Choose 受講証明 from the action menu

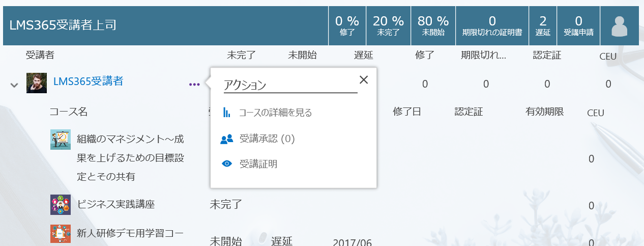[x=258, y=164]
